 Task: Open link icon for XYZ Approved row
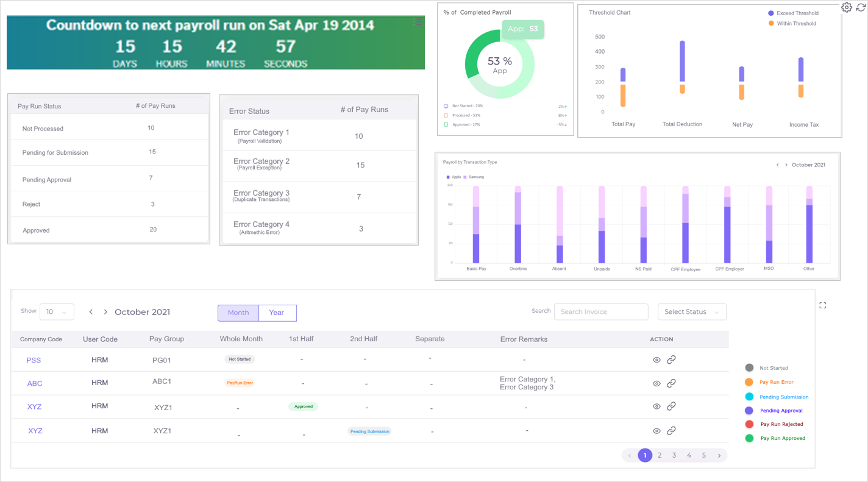(671, 406)
